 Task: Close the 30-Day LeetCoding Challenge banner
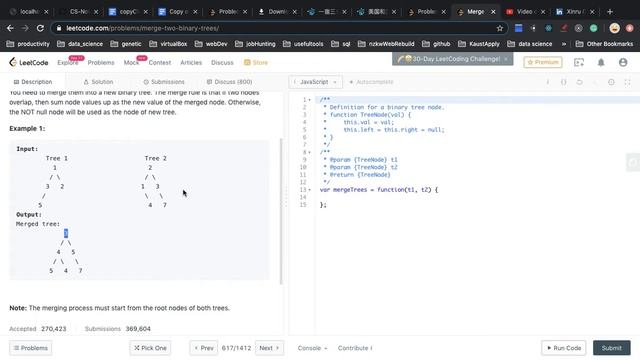(506, 59)
